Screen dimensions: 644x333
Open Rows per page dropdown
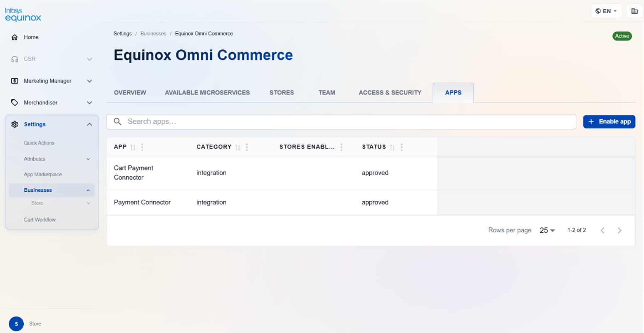coord(547,230)
